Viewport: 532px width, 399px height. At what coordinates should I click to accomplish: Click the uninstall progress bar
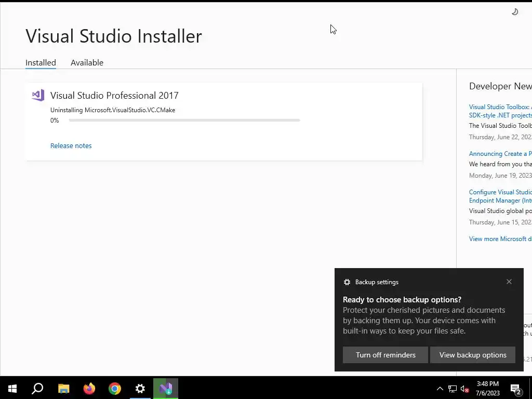pyautogui.click(x=184, y=120)
